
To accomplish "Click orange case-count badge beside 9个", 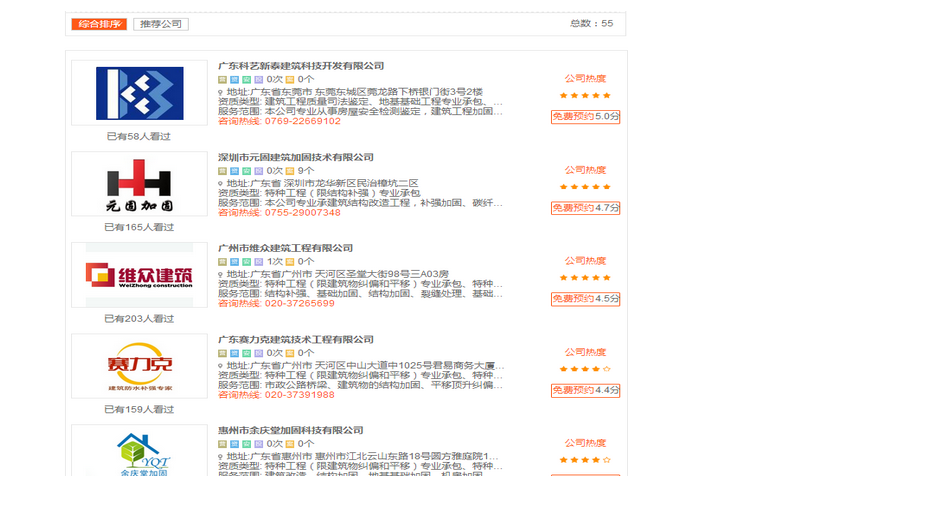I will (x=290, y=171).
